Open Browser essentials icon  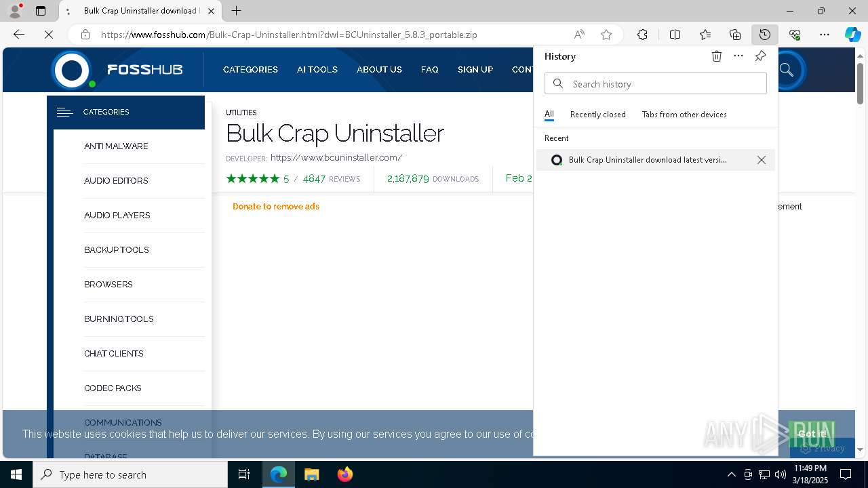coord(795,35)
